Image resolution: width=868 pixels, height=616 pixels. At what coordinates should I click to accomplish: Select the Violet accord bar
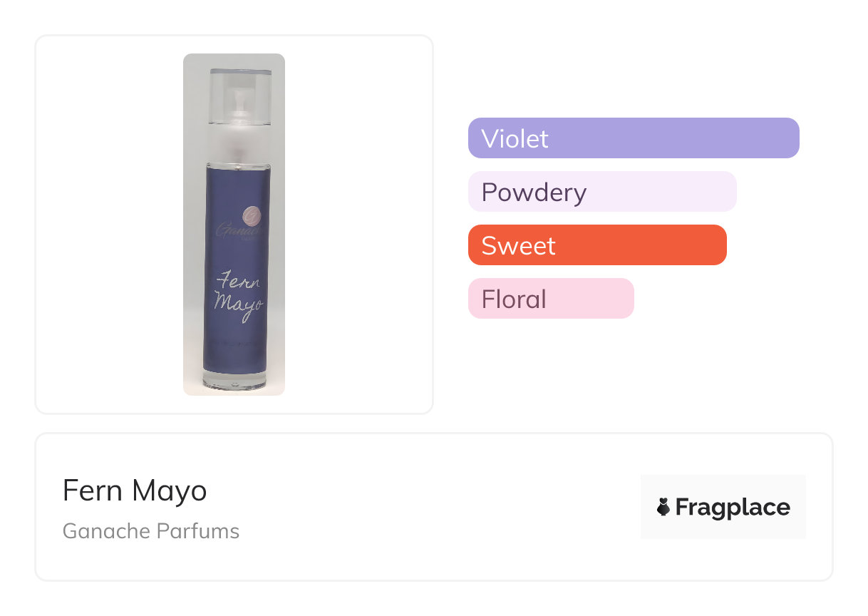(633, 138)
